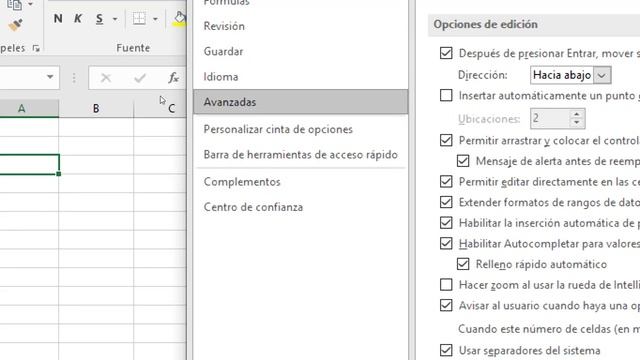640x360 pixels.
Task: Click the Enter checkmark in formula bar
Action: coord(140,78)
